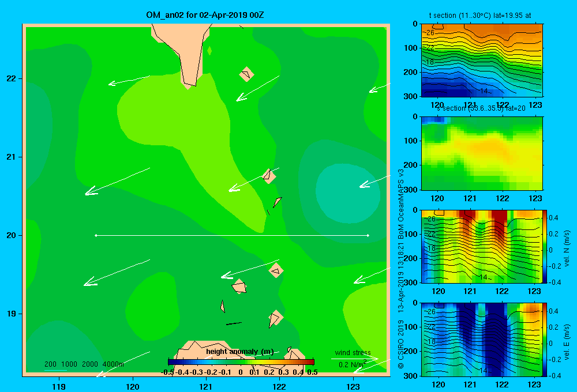Open the eastward velocity section plot
The height and width of the screenshot is (392, 577).
tap(482, 340)
